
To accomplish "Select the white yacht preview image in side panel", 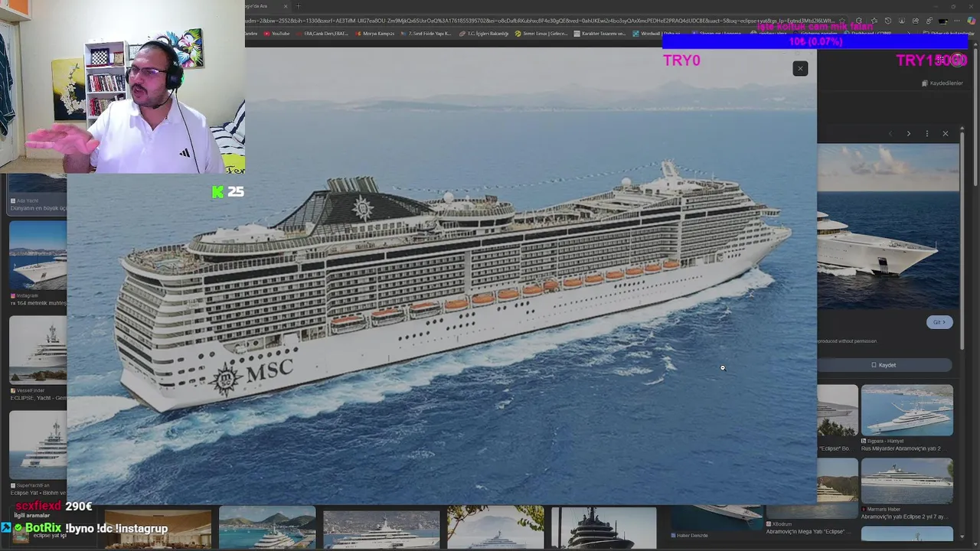I will point(888,226).
